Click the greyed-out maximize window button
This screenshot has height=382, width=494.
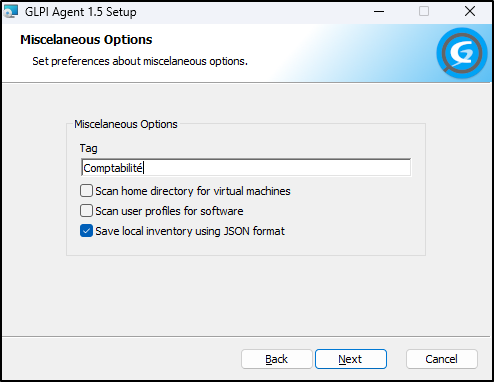(x=424, y=11)
